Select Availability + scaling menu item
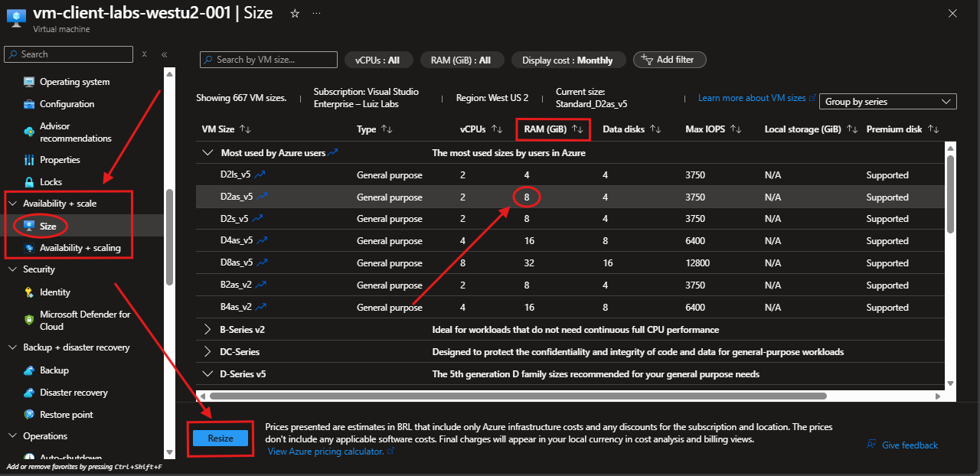The height and width of the screenshot is (476, 980). click(x=80, y=248)
